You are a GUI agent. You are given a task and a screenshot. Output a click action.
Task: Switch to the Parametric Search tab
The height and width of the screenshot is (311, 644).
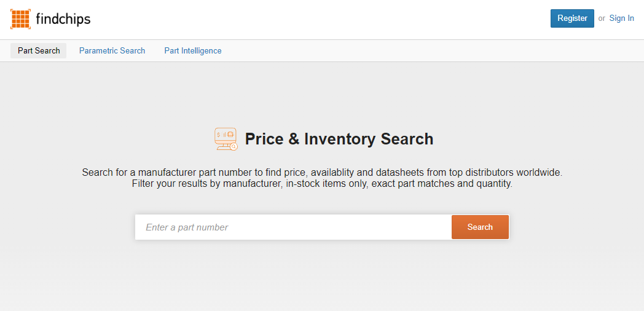112,50
